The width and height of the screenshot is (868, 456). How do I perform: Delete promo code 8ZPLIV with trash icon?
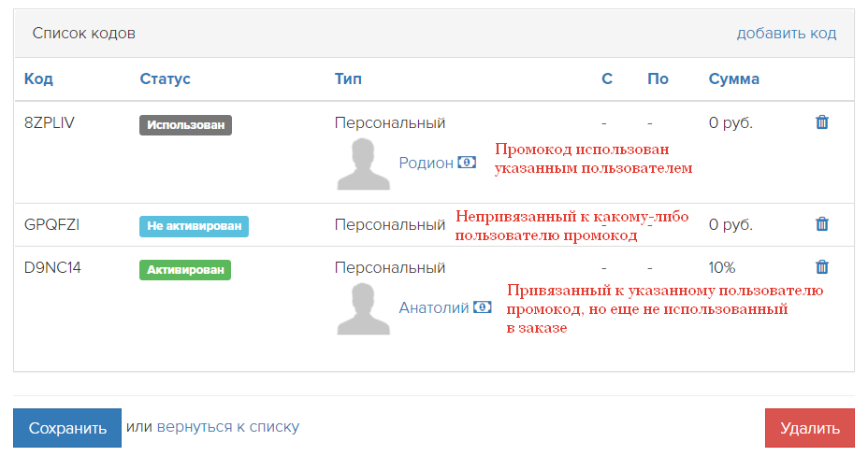[x=822, y=122]
